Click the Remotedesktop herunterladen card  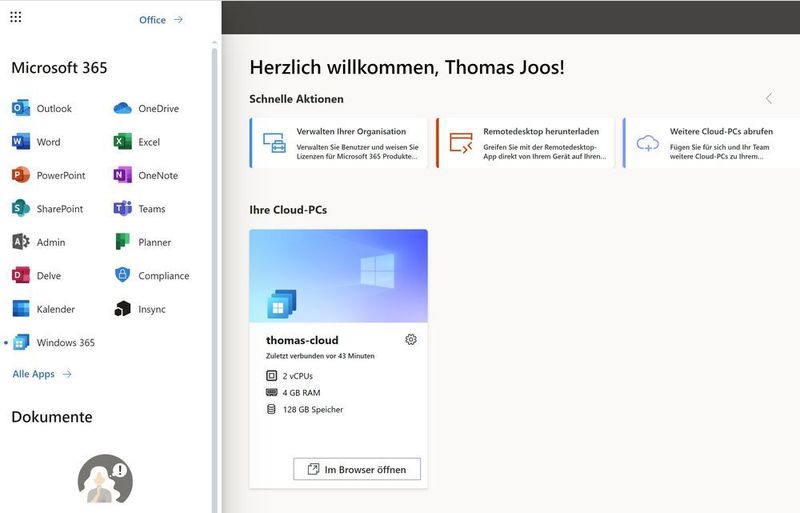tap(525, 143)
